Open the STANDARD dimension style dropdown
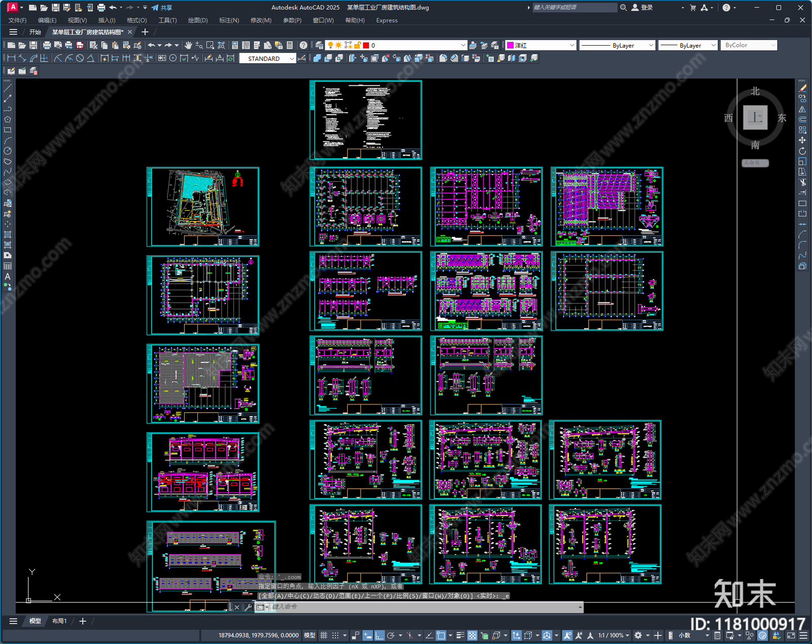 [x=292, y=59]
